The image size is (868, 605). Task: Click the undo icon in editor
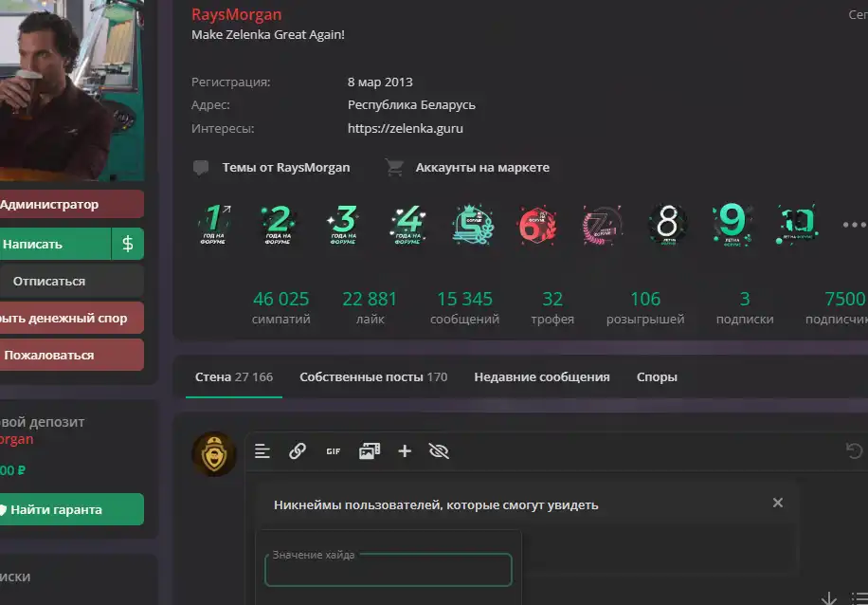pos(854,451)
